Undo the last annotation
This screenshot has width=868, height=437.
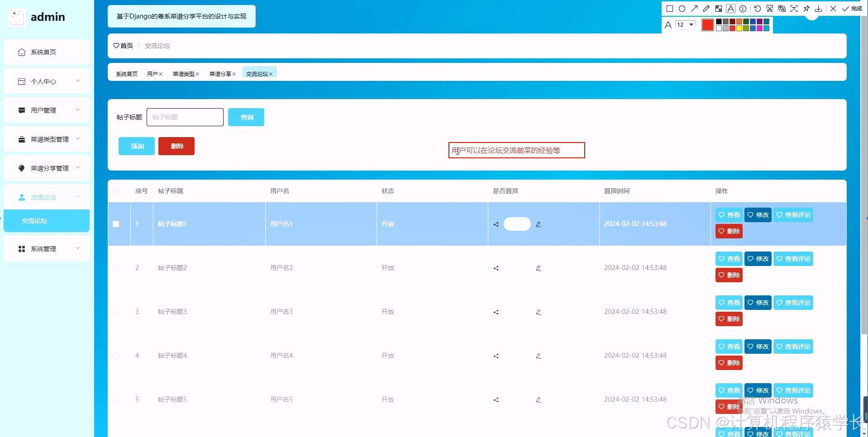[x=758, y=9]
